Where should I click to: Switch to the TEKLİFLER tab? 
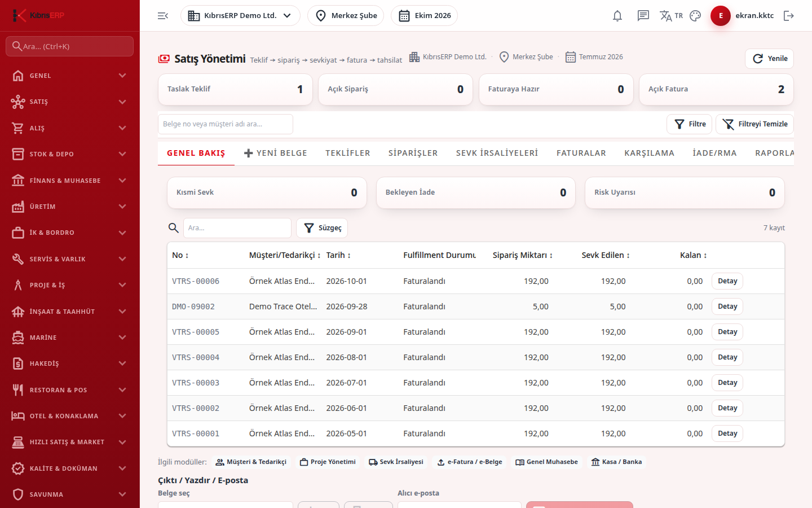pos(348,153)
